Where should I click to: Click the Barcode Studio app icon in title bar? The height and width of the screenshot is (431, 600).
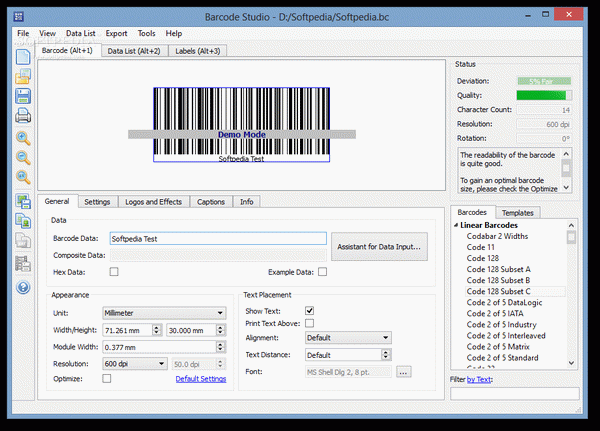[x=19, y=17]
